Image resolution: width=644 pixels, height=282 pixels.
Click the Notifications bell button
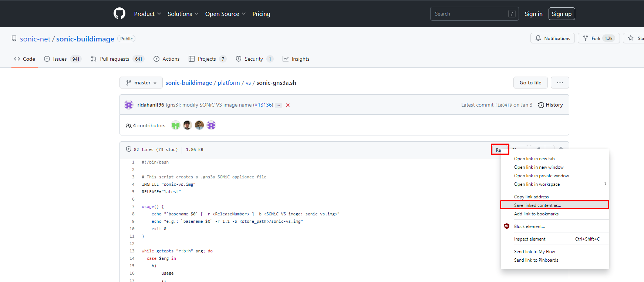pos(552,38)
